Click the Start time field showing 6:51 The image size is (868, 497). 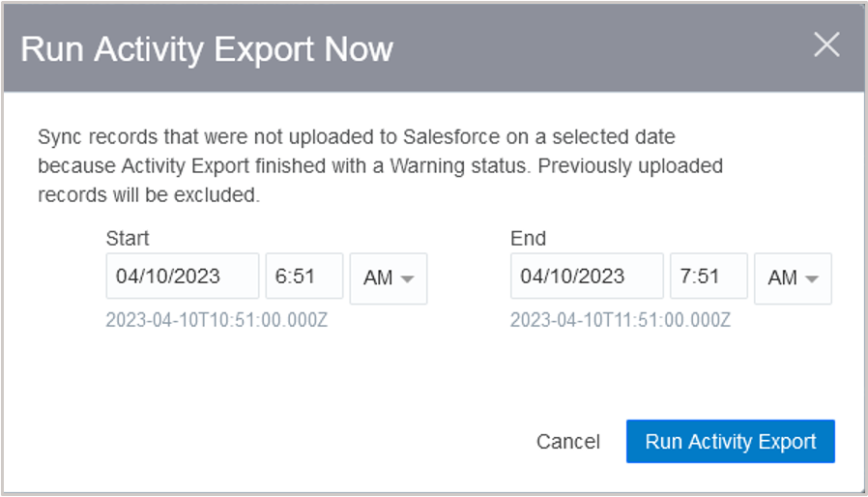pyautogui.click(x=304, y=277)
